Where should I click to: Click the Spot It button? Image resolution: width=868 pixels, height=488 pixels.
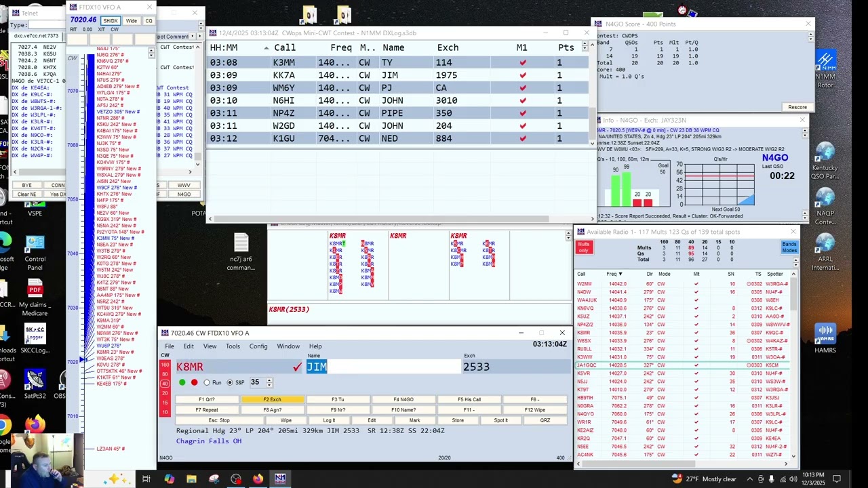[500, 420]
